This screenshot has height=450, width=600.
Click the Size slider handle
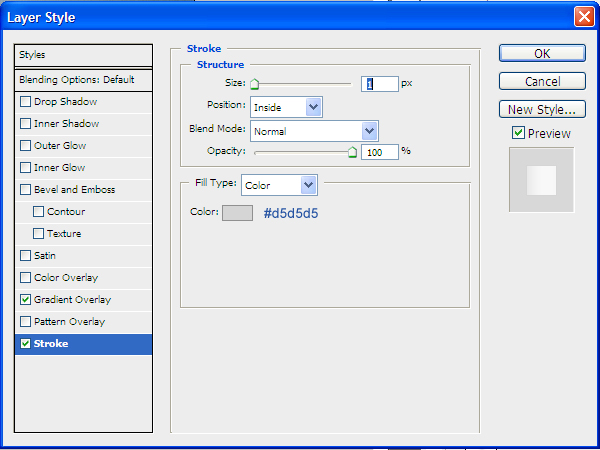(254, 84)
